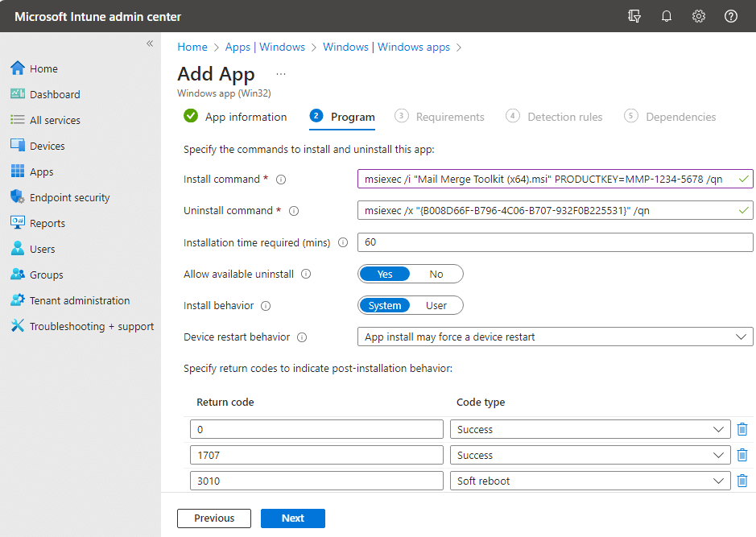Click the Endpoint security shield icon
Screen dimensions: 756x537
click(18, 196)
